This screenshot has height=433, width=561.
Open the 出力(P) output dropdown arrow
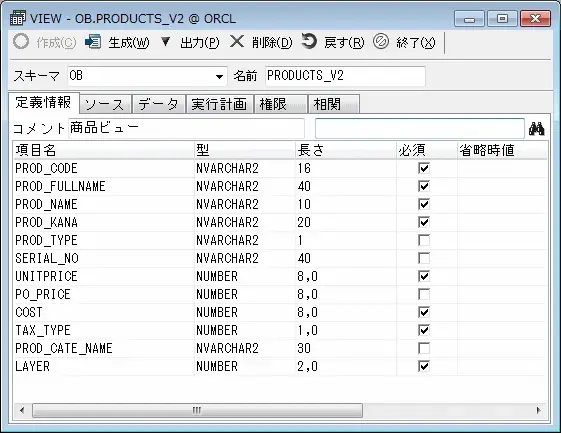click(x=165, y=42)
